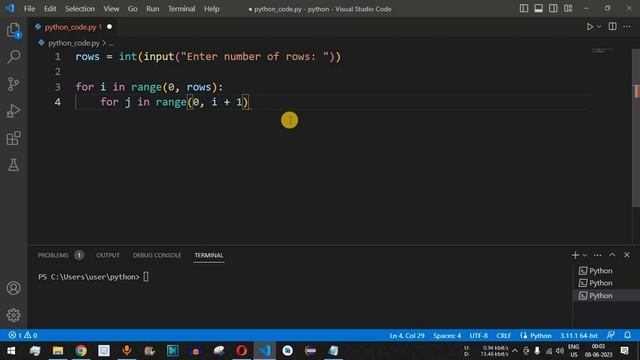Select interpreter 3.11.1 64-bit

(579, 336)
